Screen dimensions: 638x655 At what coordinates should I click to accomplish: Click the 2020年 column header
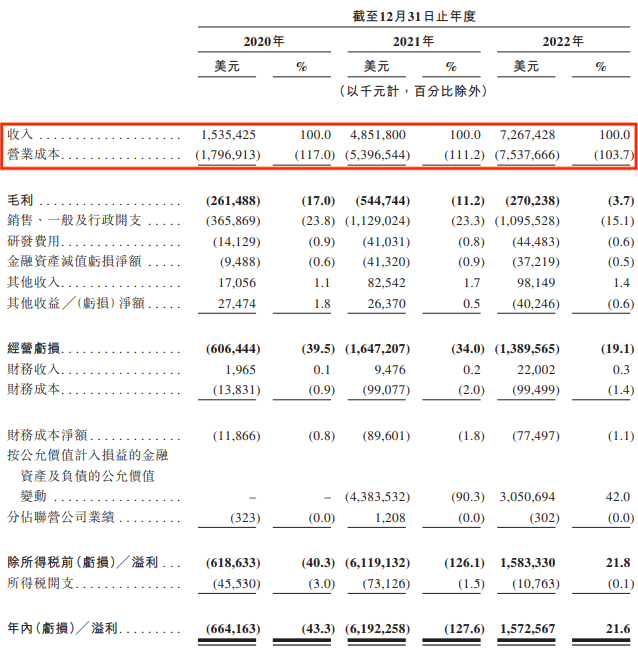[264, 42]
